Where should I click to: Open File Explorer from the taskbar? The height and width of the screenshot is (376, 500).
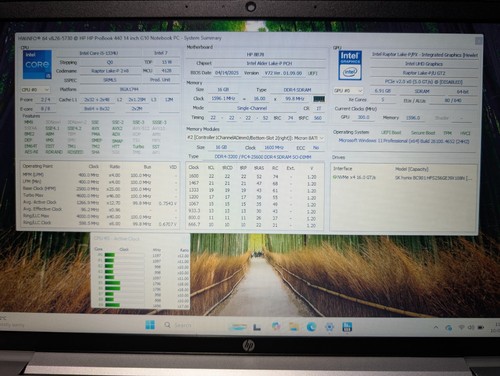(294, 327)
